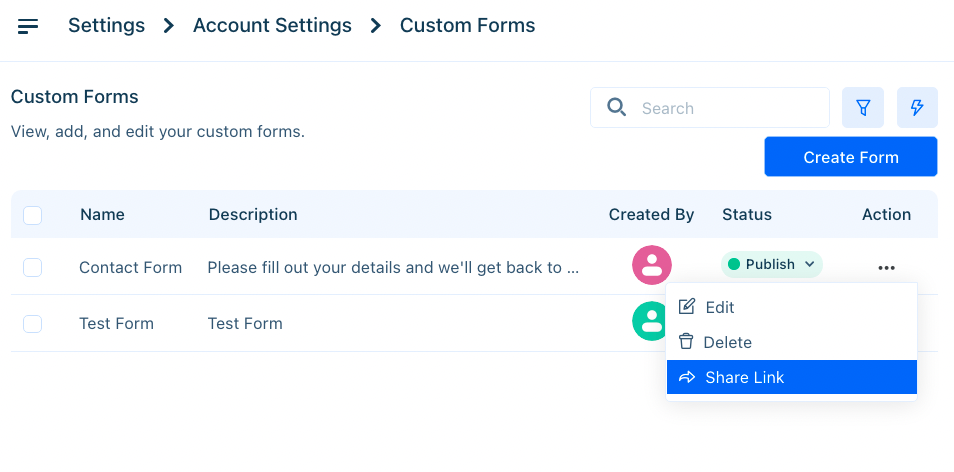Select Share Link from the context menu
Screen dimensions: 954x472
792,377
